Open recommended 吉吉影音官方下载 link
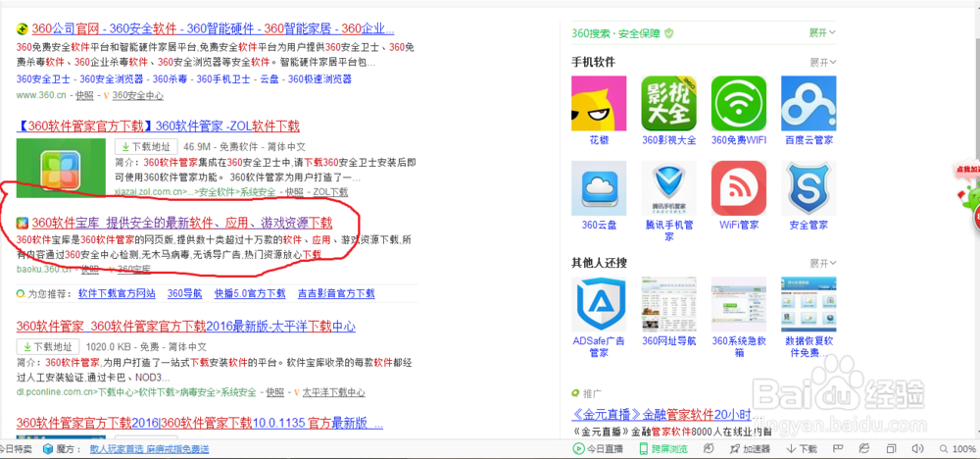 (336, 293)
